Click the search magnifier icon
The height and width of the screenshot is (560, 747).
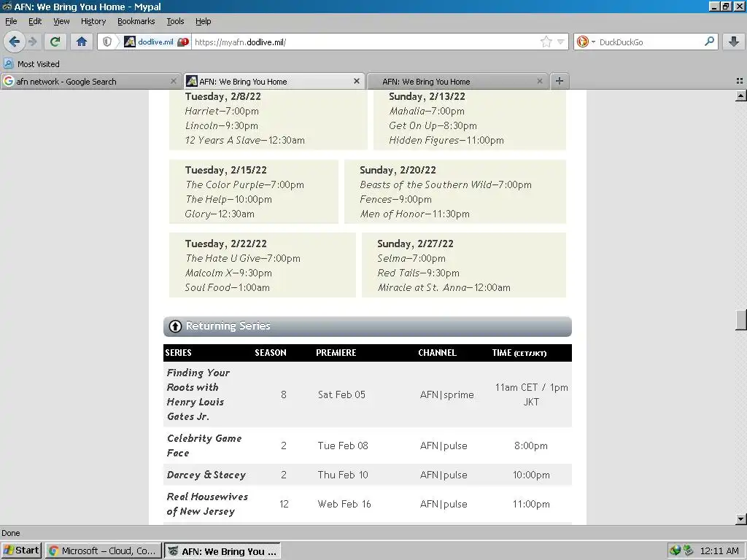click(709, 42)
